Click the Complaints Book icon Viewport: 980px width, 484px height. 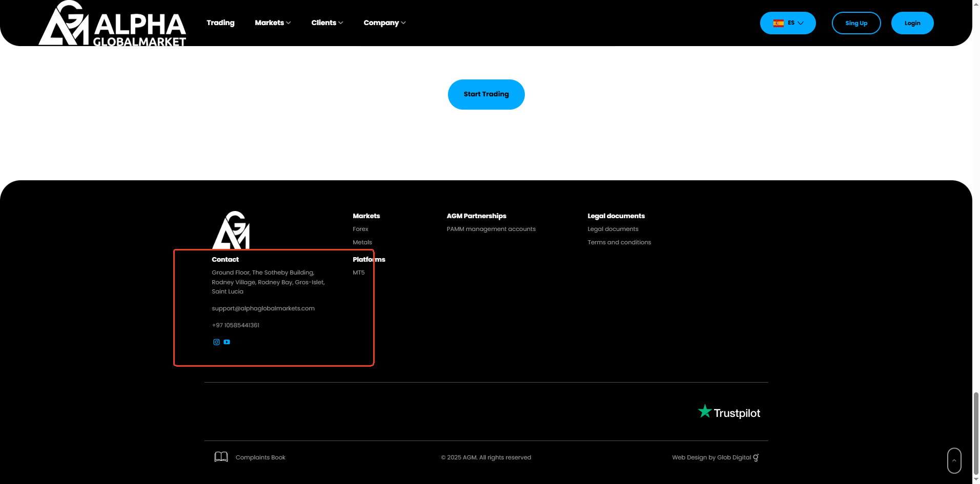pyautogui.click(x=221, y=457)
